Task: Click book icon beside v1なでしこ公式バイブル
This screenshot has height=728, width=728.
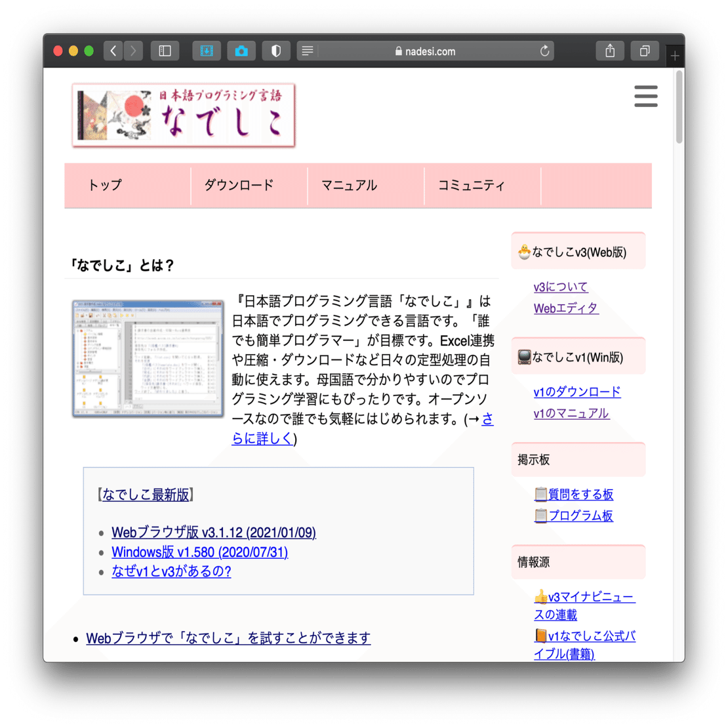Action: pyautogui.click(x=540, y=635)
